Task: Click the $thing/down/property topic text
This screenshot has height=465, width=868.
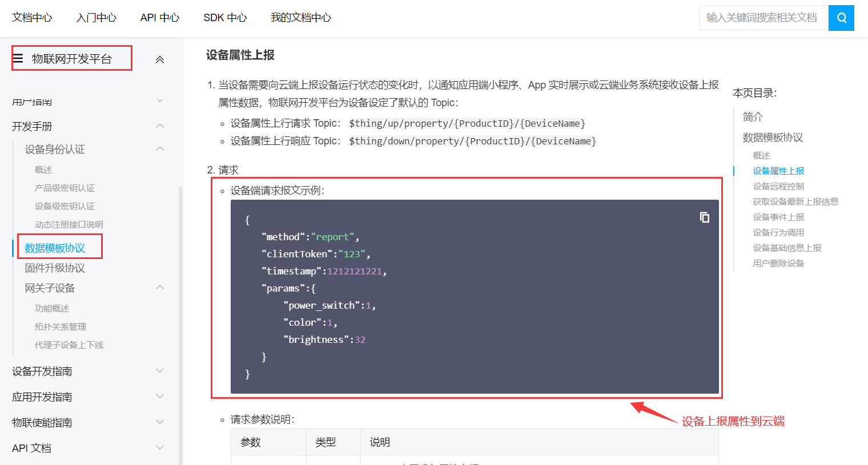Action: [x=472, y=141]
